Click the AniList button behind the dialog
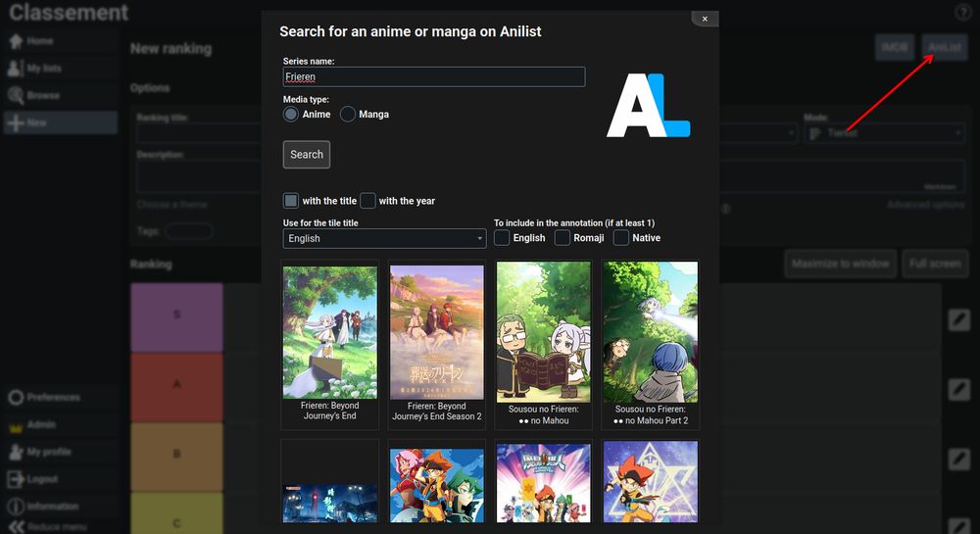The width and height of the screenshot is (980, 534). pos(945,47)
